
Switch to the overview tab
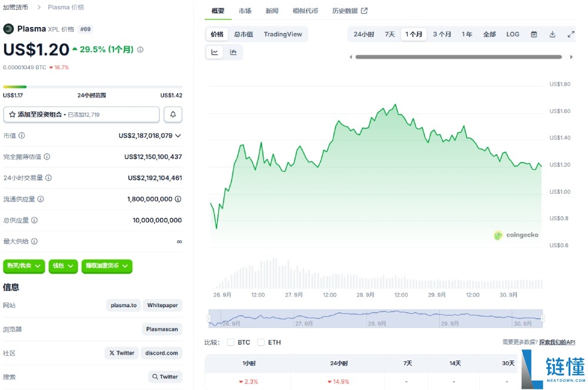[218, 11]
